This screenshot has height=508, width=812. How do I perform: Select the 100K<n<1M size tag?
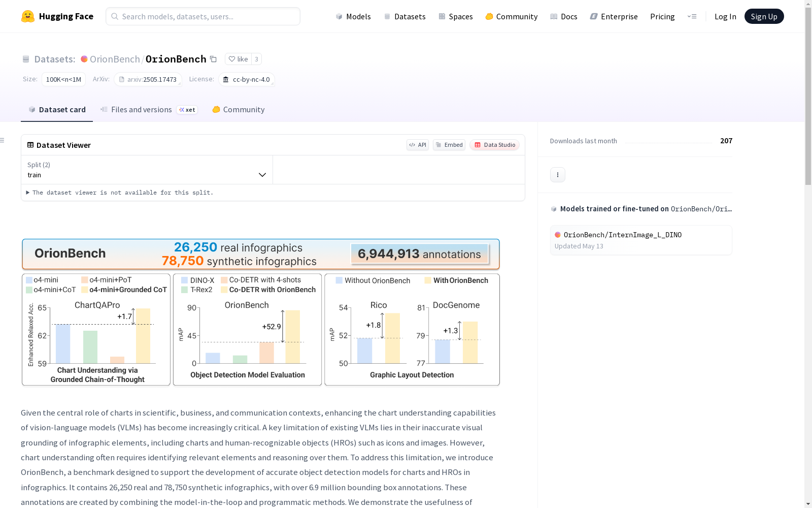tap(63, 79)
